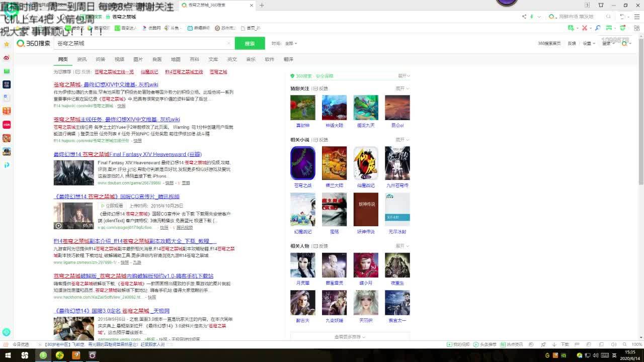
Task: Click the browser share icon
Action: [524, 17]
